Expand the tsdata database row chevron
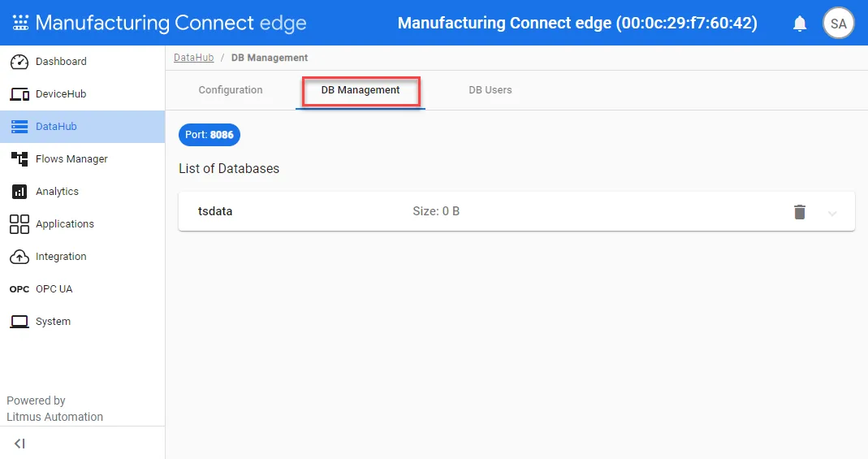This screenshot has width=868, height=459. (x=832, y=213)
